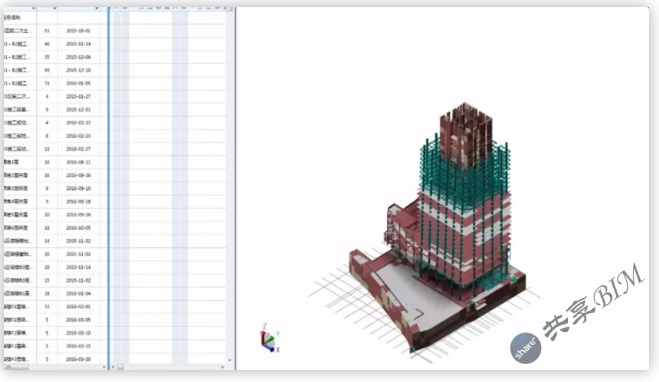Click the task table's horizontal scrollbar thumb
The width and height of the screenshot is (659, 382).
pos(17,367)
